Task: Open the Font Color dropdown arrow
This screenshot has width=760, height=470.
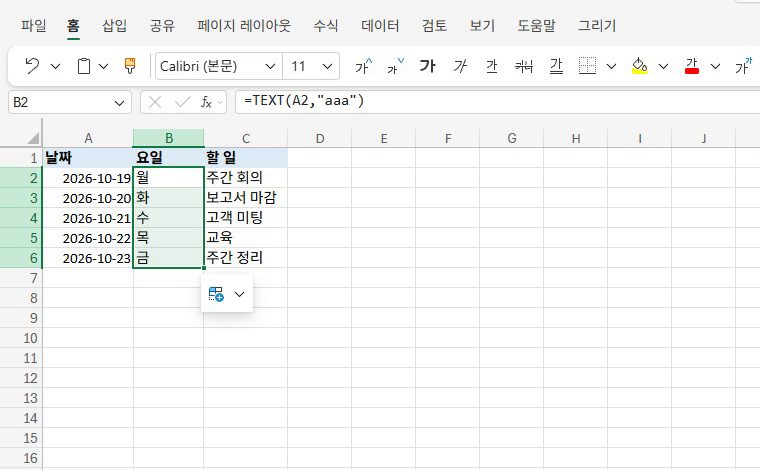Action: (715, 66)
